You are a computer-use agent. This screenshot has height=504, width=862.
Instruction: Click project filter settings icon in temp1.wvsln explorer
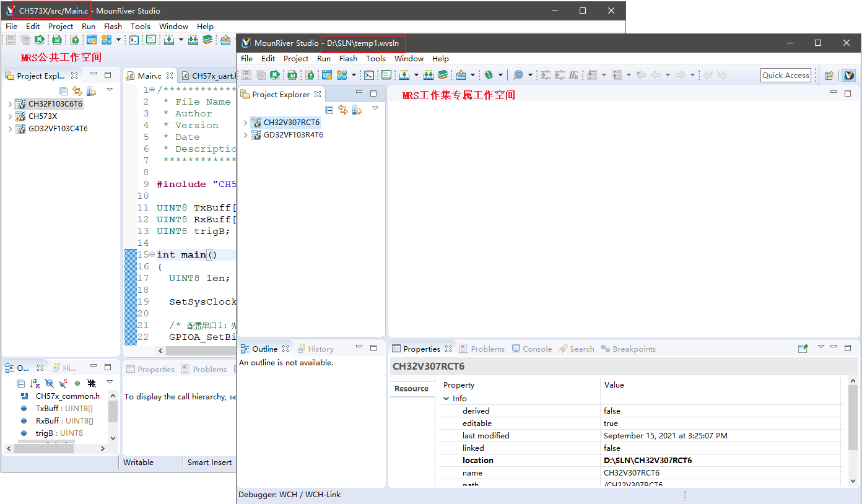[357, 110]
